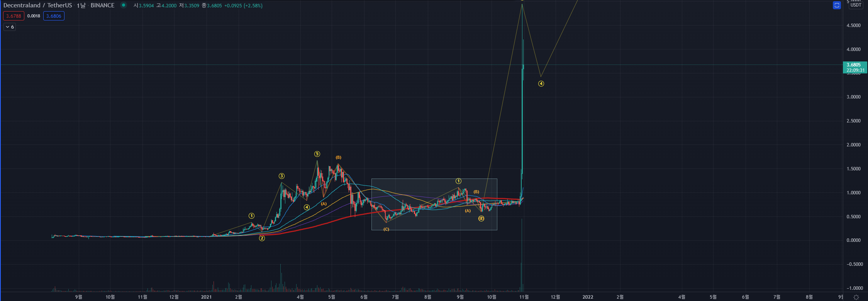Click the red sell price 3.6788

(x=14, y=16)
